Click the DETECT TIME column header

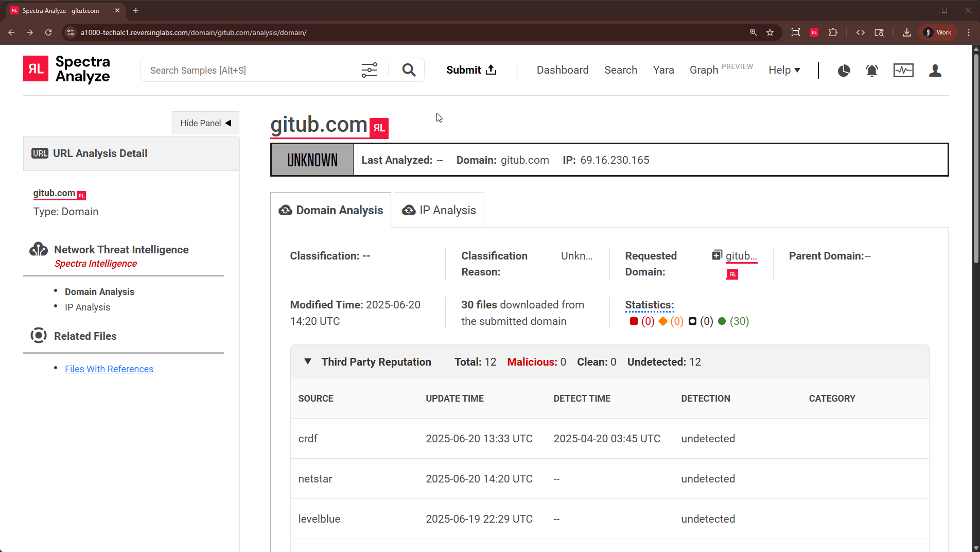582,399
